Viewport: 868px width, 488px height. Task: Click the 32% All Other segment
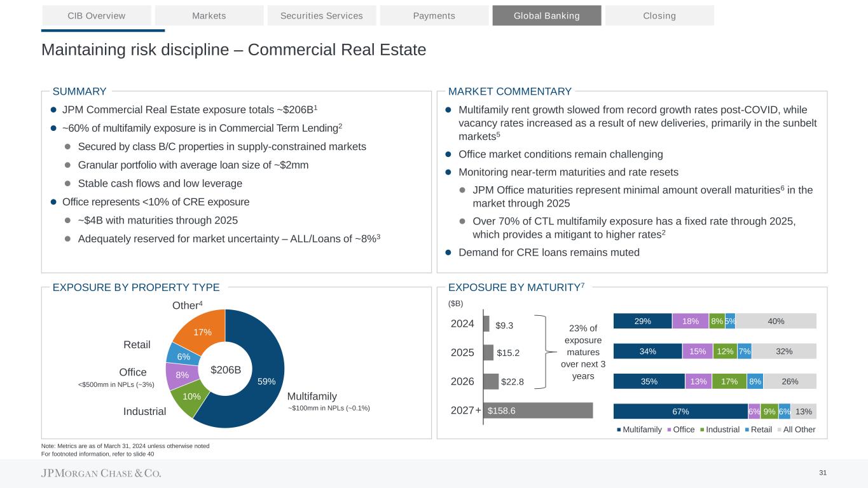784,351
